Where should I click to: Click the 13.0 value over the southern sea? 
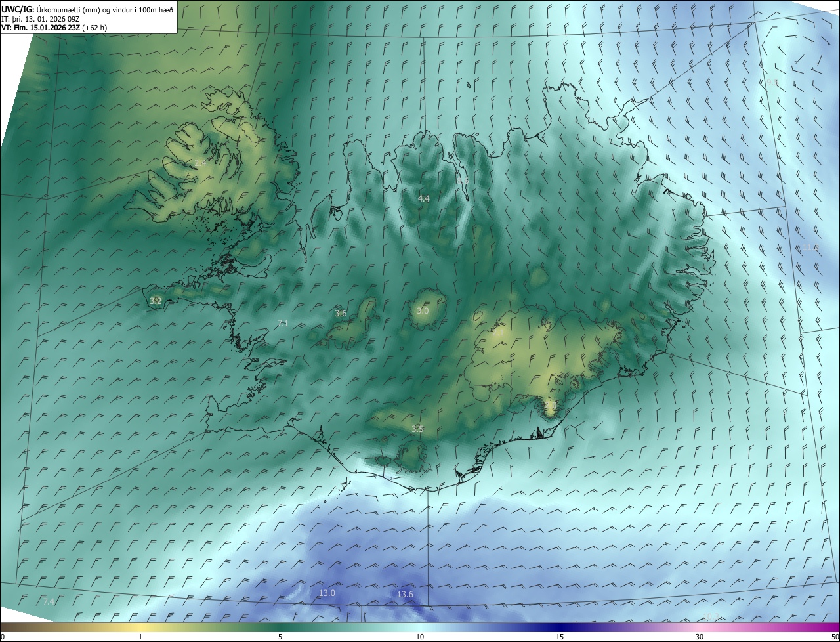[x=327, y=593]
